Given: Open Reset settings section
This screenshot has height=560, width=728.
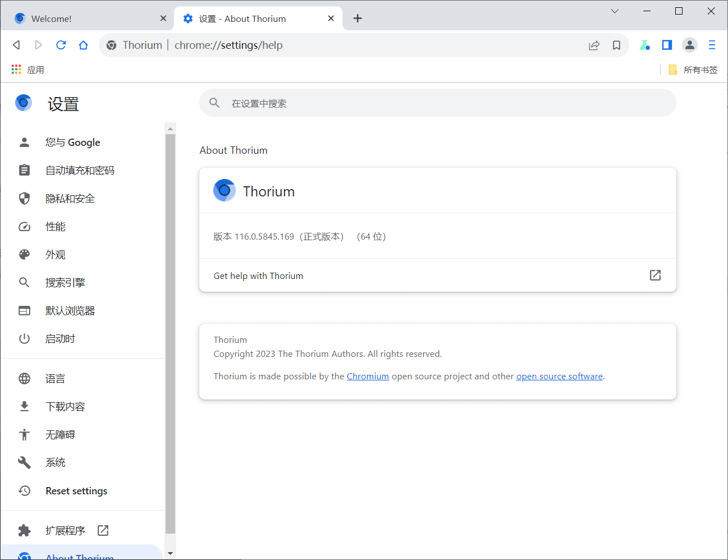Looking at the screenshot, I should (x=82, y=491).
